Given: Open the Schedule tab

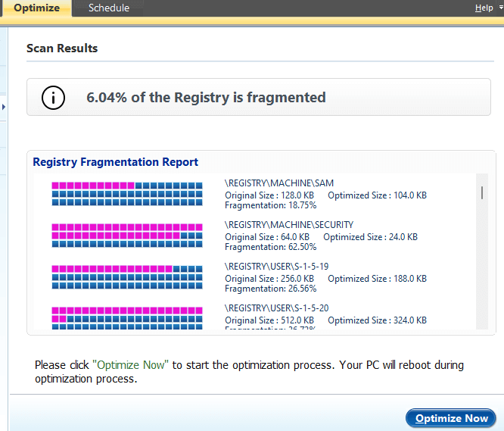Looking at the screenshot, I should click(109, 8).
